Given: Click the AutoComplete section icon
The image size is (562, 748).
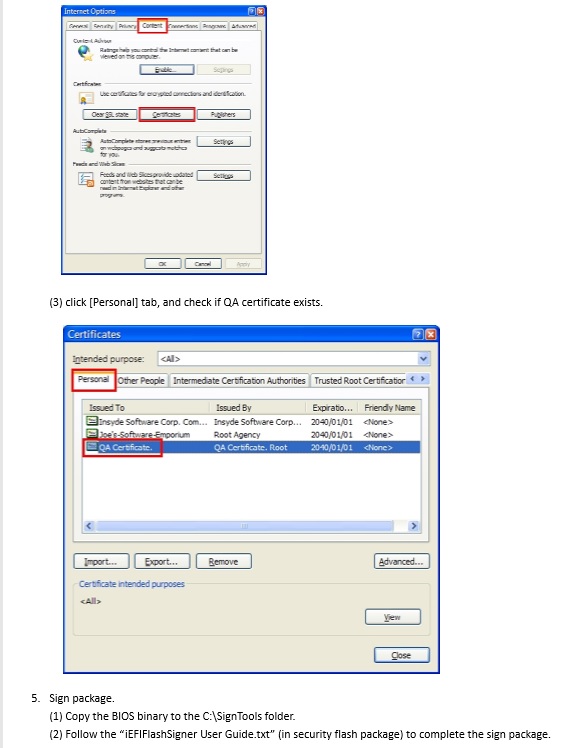Looking at the screenshot, I should pos(87,145).
